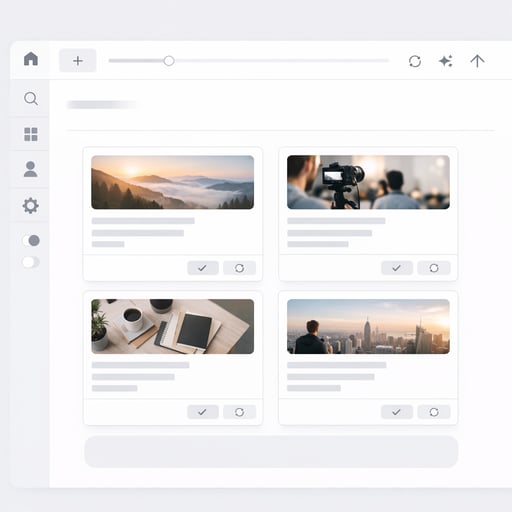Click the wide input bar below the cards
The height and width of the screenshot is (512, 512).
pos(271,452)
